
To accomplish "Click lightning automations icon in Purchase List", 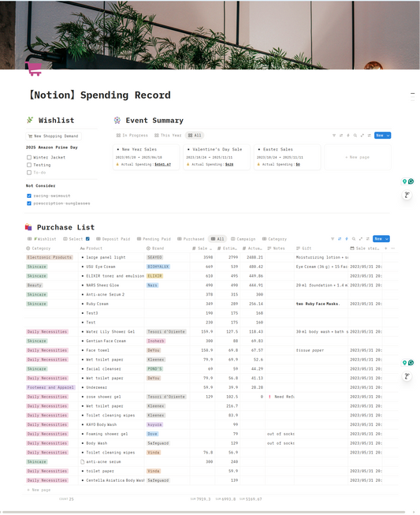I will (x=347, y=239).
